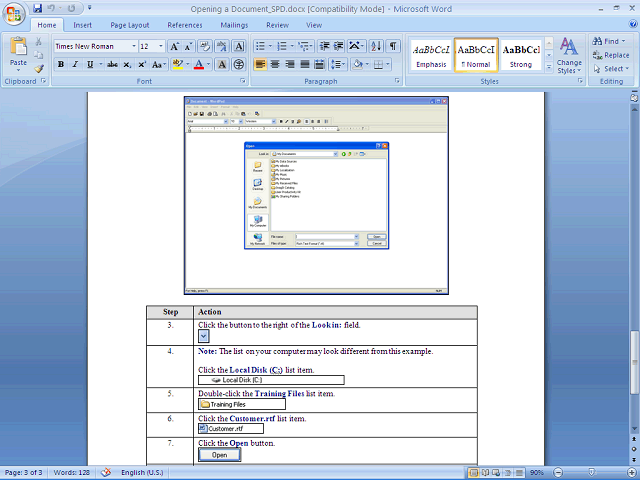Toggle Bold formatting

pyautogui.click(x=61, y=64)
